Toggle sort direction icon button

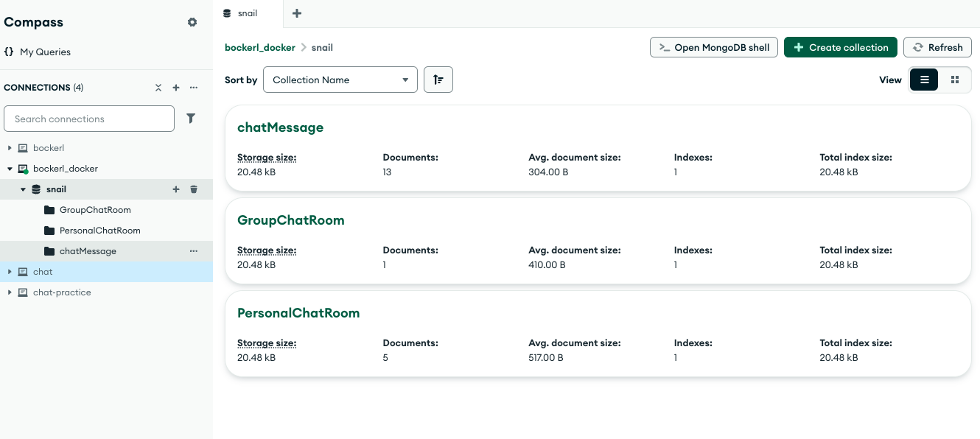tap(438, 80)
